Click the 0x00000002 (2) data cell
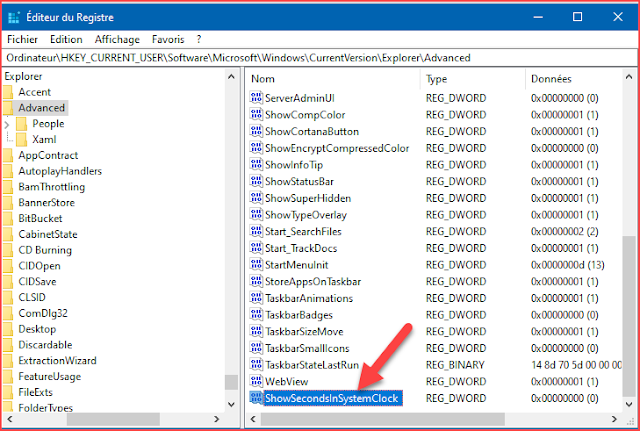This screenshot has width=640, height=431. tap(564, 231)
